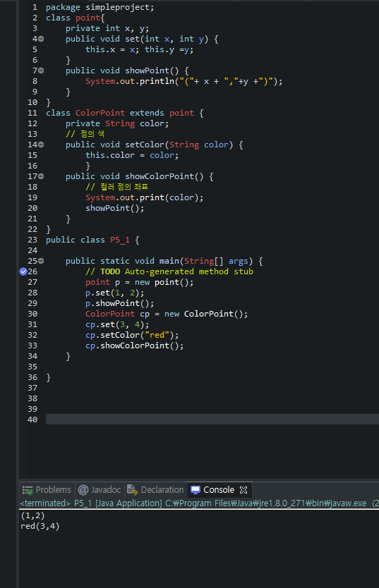Place cursor on highlighted empty line 40
The width and height of the screenshot is (379, 588).
coord(212,419)
